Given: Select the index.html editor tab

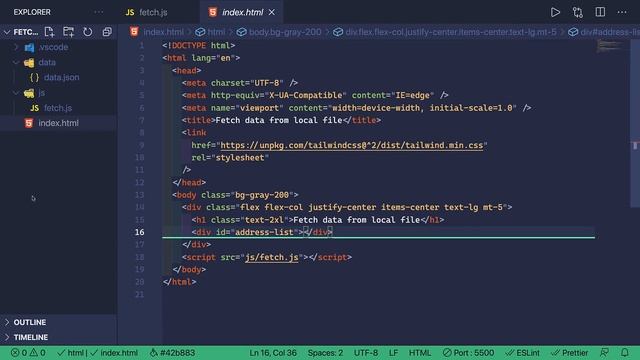Looking at the screenshot, I should coord(242,12).
